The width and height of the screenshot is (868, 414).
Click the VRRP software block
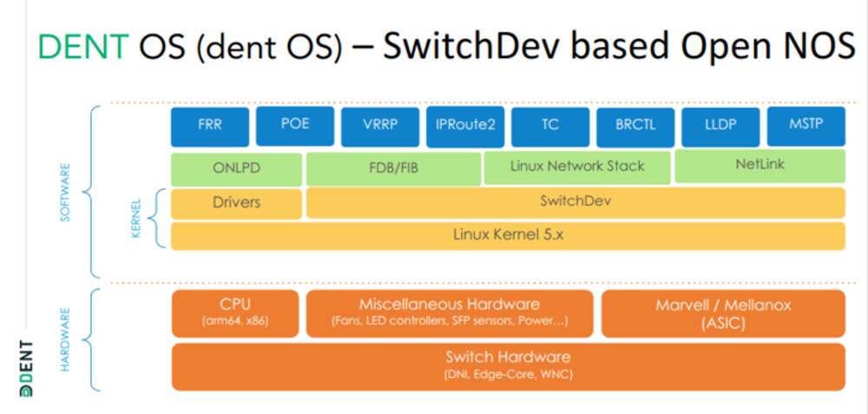tap(379, 125)
